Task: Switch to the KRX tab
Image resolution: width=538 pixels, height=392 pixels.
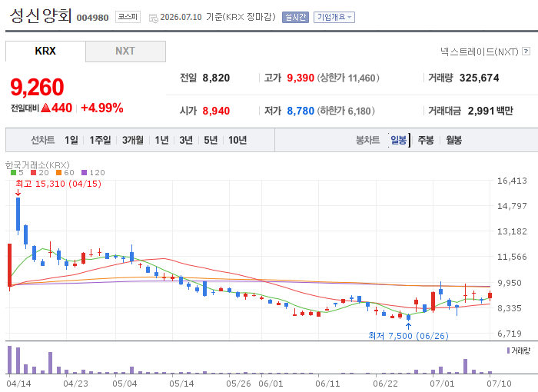Action: click(45, 51)
